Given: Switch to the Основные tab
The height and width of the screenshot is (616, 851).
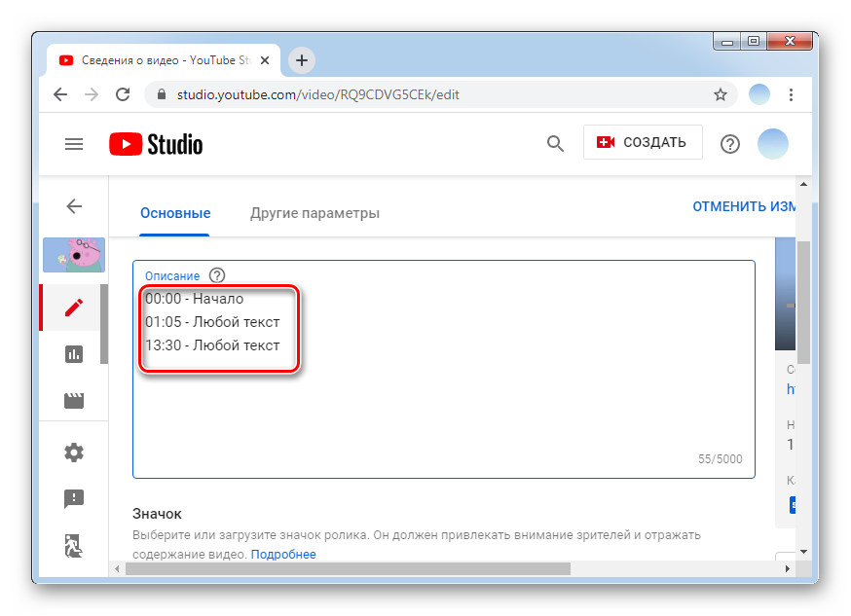Looking at the screenshot, I should point(175,213).
